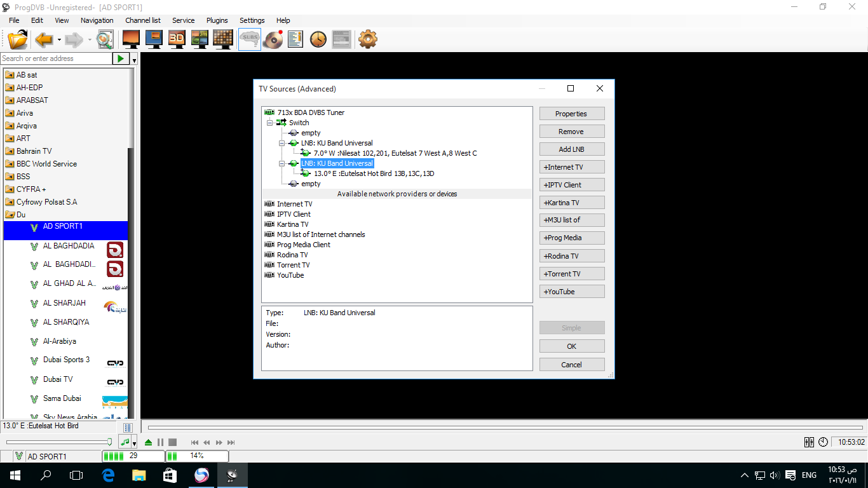Cancel the TV Sources dialog
Image resolution: width=868 pixels, height=488 pixels.
click(x=572, y=365)
